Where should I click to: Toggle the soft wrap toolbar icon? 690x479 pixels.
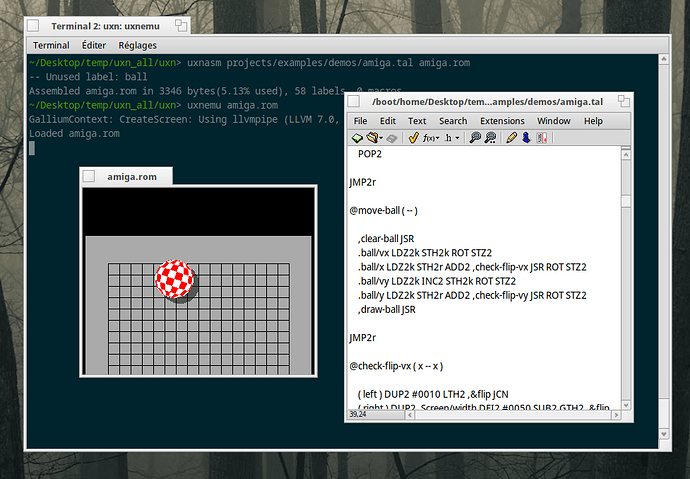(x=542, y=138)
